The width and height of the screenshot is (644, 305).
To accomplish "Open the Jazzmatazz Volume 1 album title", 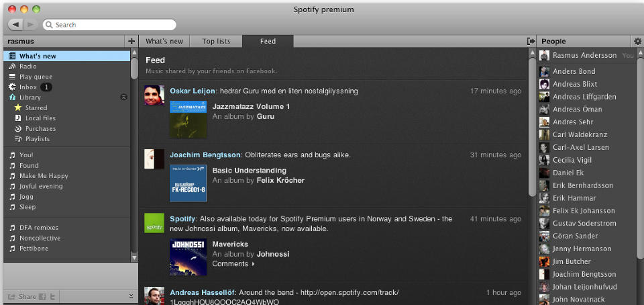I will pos(252,106).
